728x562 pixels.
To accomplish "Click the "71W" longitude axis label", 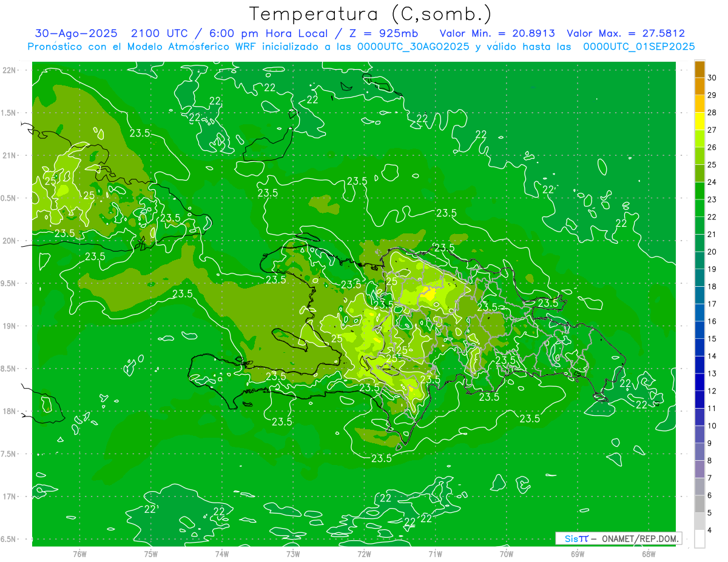I will (435, 554).
